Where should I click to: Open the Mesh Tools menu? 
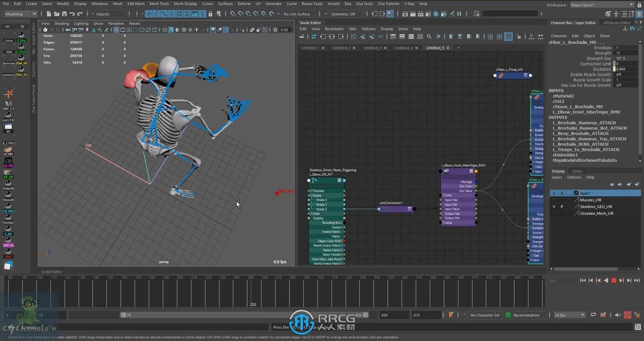click(x=159, y=4)
